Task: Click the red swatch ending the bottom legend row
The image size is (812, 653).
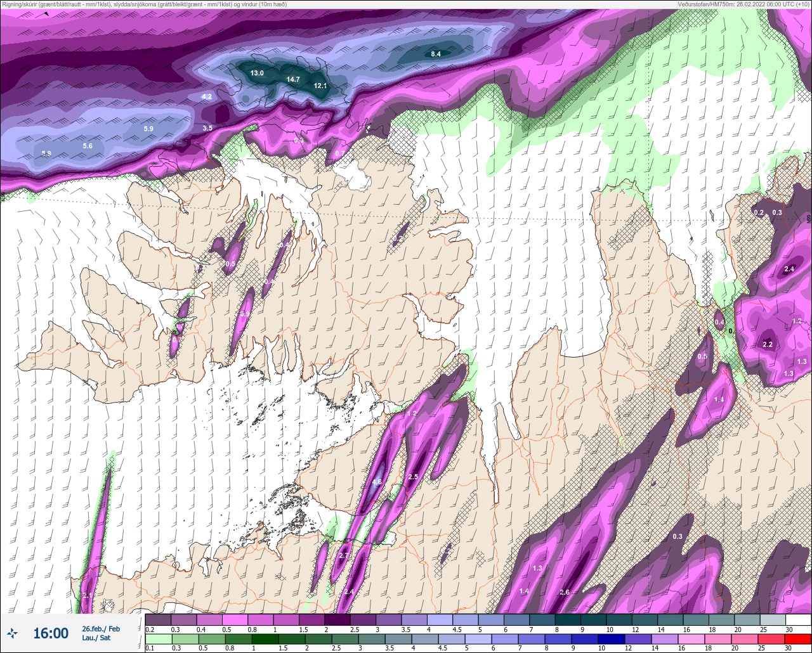Action: click(798, 638)
